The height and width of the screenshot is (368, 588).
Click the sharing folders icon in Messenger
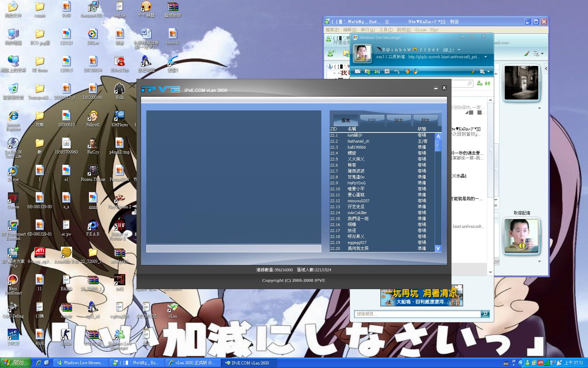[x=367, y=71]
